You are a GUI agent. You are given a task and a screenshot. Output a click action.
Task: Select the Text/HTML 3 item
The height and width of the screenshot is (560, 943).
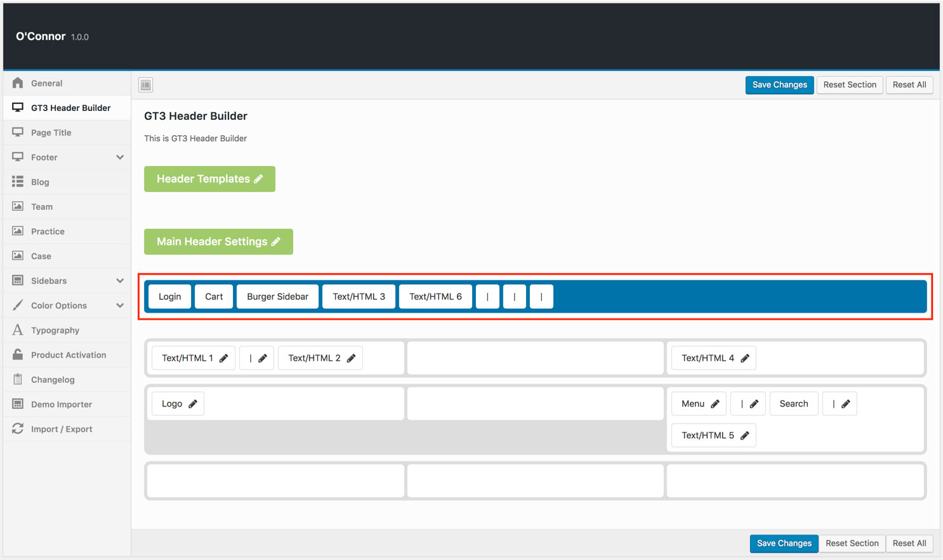359,297
